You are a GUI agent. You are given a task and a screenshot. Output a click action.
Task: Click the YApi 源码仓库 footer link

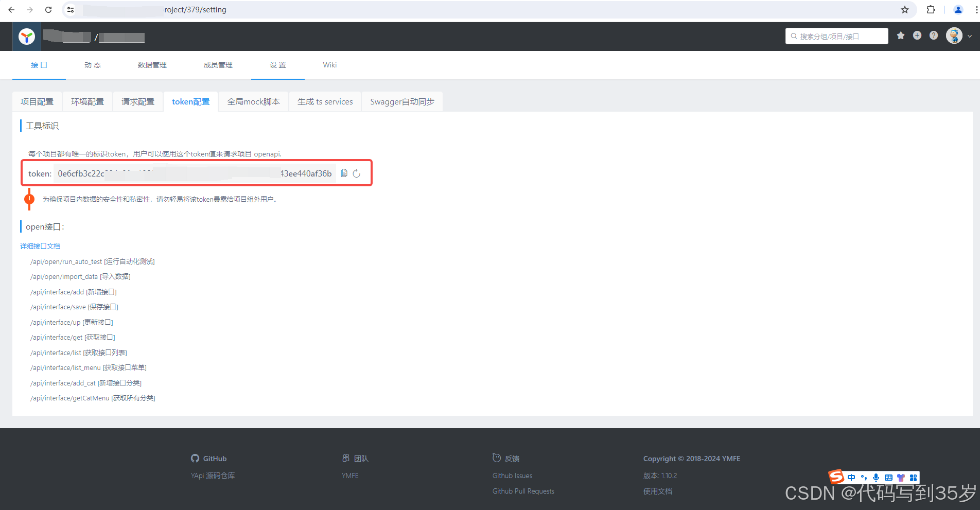pyautogui.click(x=213, y=476)
